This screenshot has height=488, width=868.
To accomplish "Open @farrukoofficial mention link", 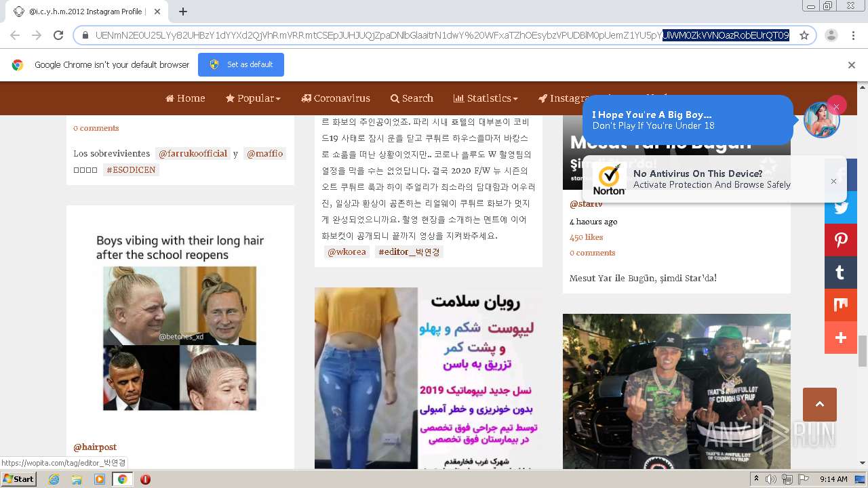I will pyautogui.click(x=193, y=154).
